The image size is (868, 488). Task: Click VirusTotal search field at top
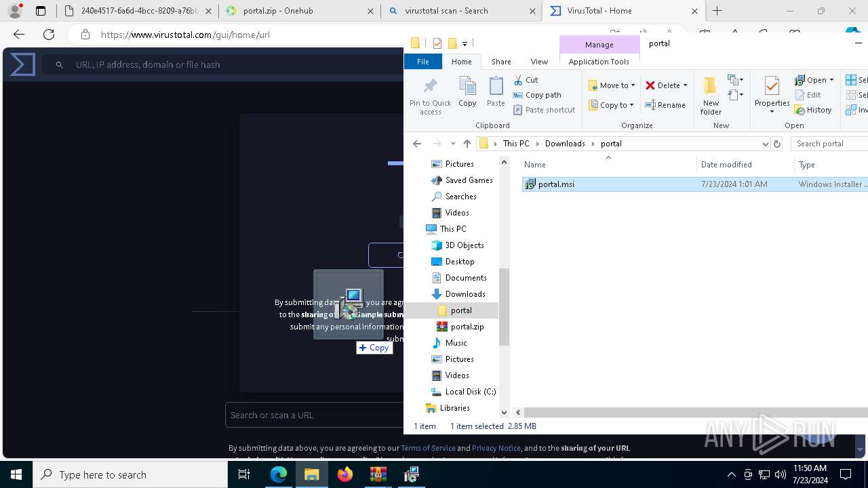click(224, 64)
